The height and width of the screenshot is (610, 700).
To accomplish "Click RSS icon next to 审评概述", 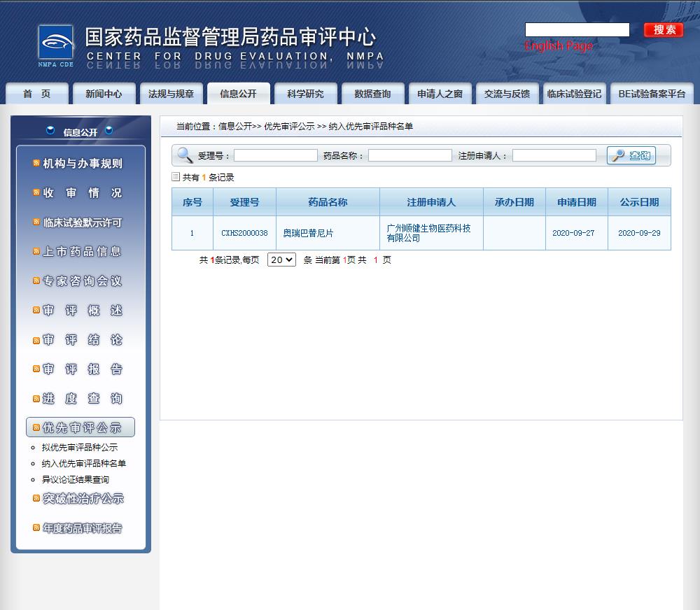I will click(x=36, y=310).
